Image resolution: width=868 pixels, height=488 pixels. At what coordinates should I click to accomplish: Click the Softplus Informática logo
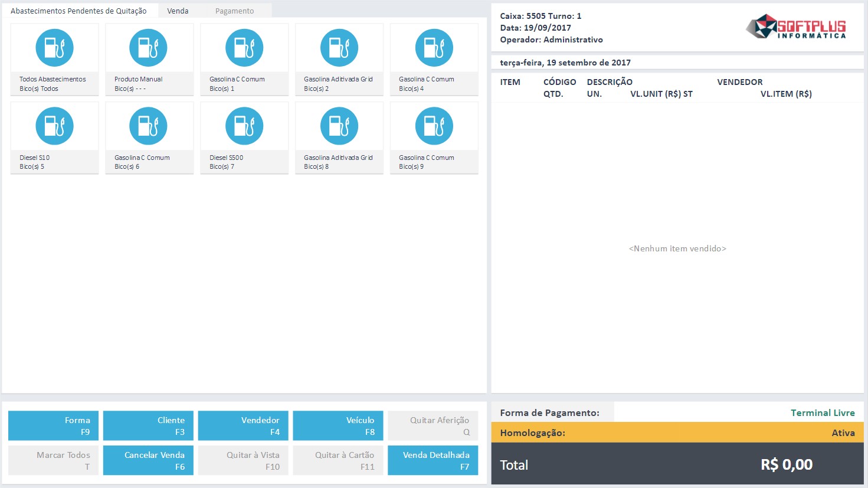[x=796, y=27]
